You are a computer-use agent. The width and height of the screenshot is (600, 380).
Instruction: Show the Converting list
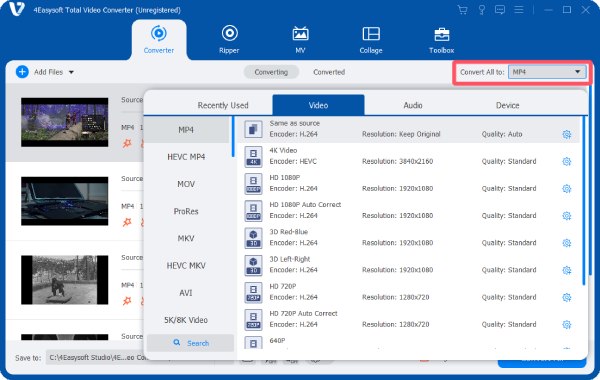tap(271, 72)
